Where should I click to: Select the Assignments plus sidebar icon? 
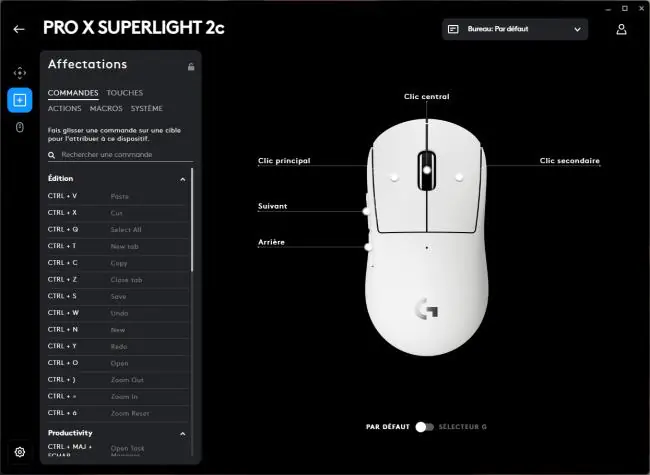(19, 100)
